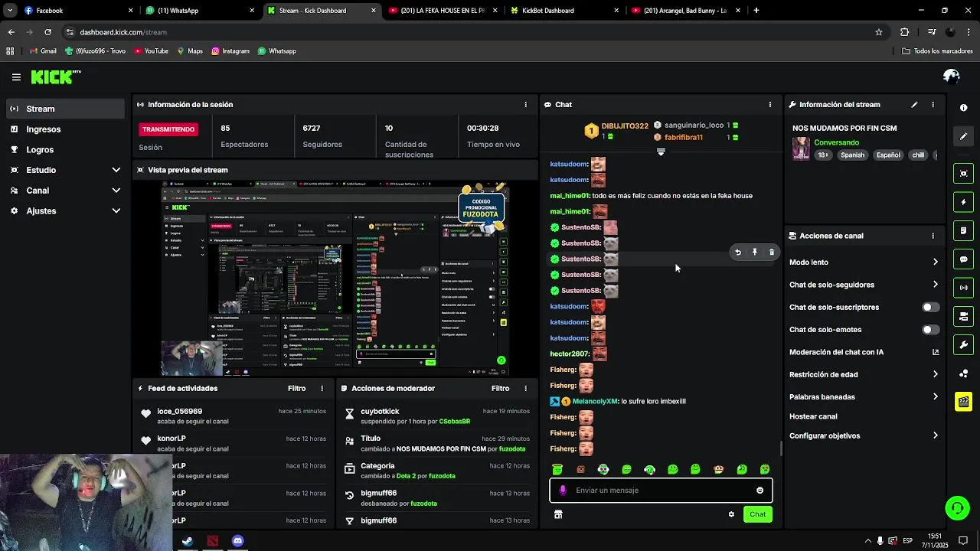Open three-dot menu of Acciones de moderador
This screenshot has height=551, width=980.
(525, 389)
